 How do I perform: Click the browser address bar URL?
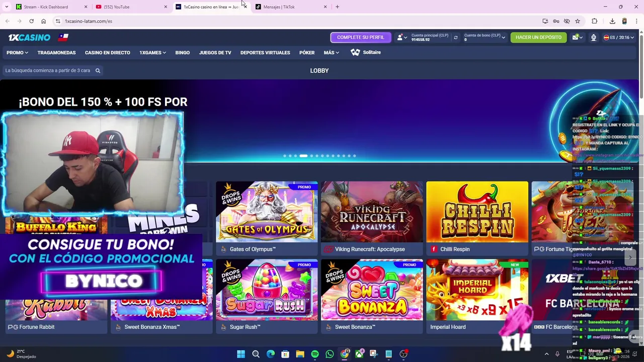pyautogui.click(x=89, y=21)
